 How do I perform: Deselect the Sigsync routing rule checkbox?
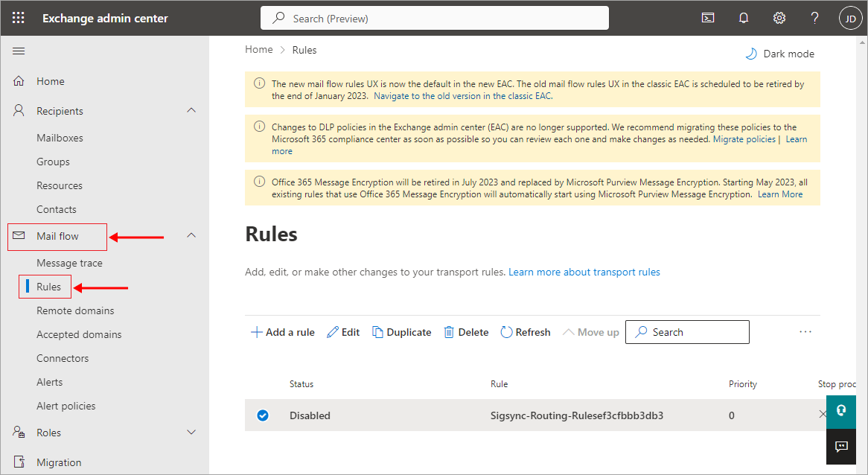263,415
